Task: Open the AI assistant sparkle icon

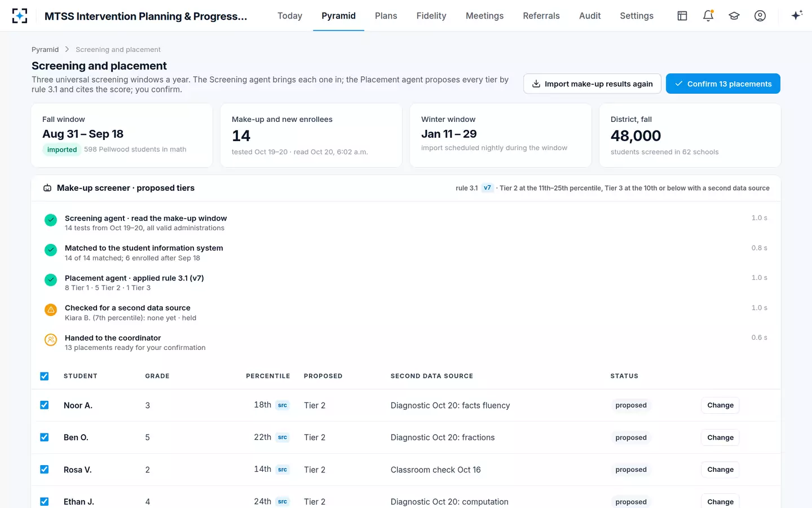Action: [x=797, y=16]
